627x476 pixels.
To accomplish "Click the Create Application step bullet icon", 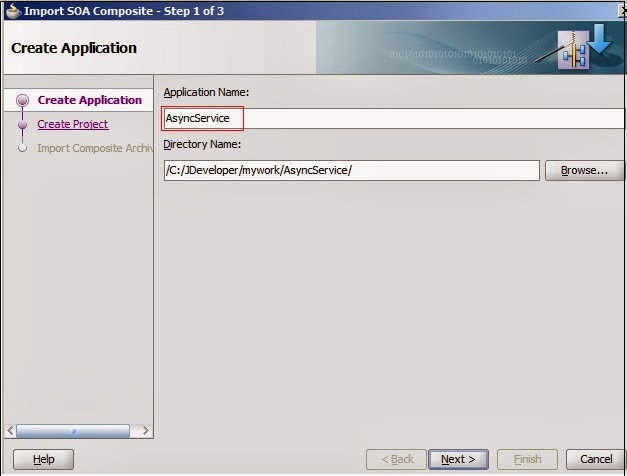I will click(22, 100).
